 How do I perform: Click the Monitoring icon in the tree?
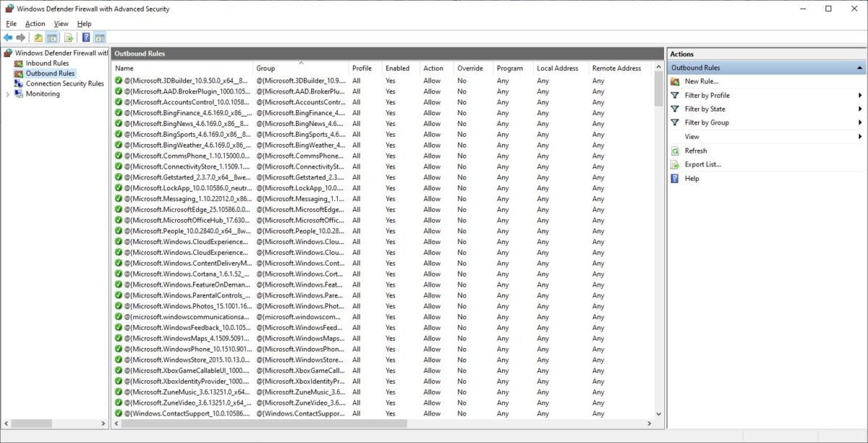click(19, 93)
